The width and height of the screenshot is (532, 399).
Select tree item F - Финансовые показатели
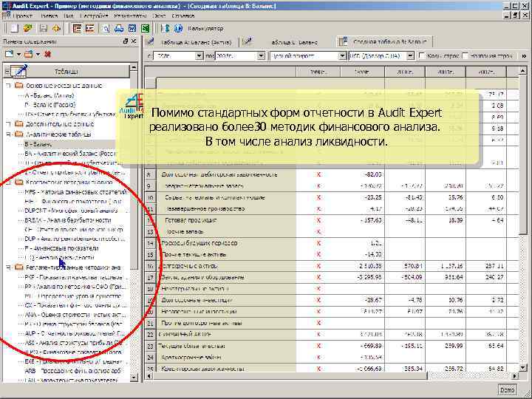tap(62, 248)
